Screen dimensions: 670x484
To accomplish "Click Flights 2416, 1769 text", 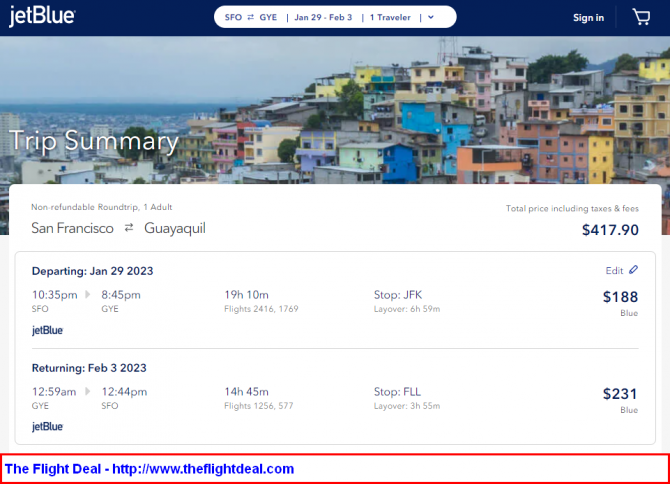I will [x=261, y=308].
